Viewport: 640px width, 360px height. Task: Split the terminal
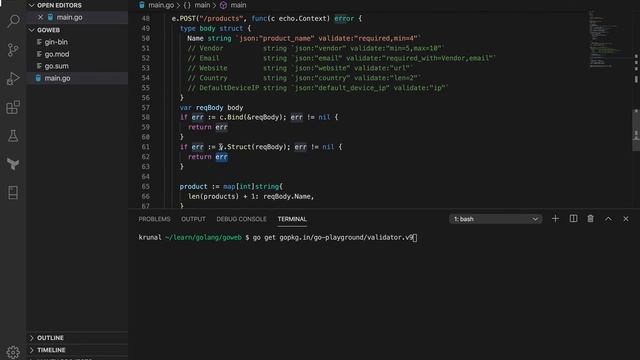pyautogui.click(x=573, y=219)
